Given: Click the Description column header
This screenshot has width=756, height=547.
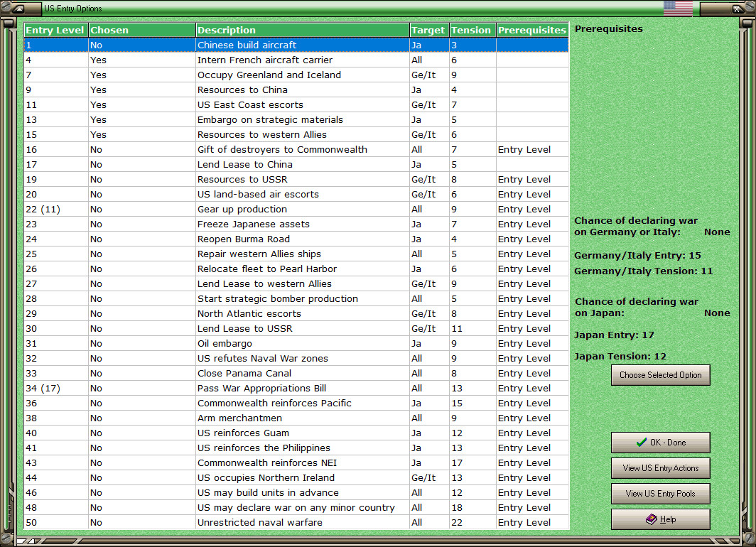Looking at the screenshot, I should (303, 30).
